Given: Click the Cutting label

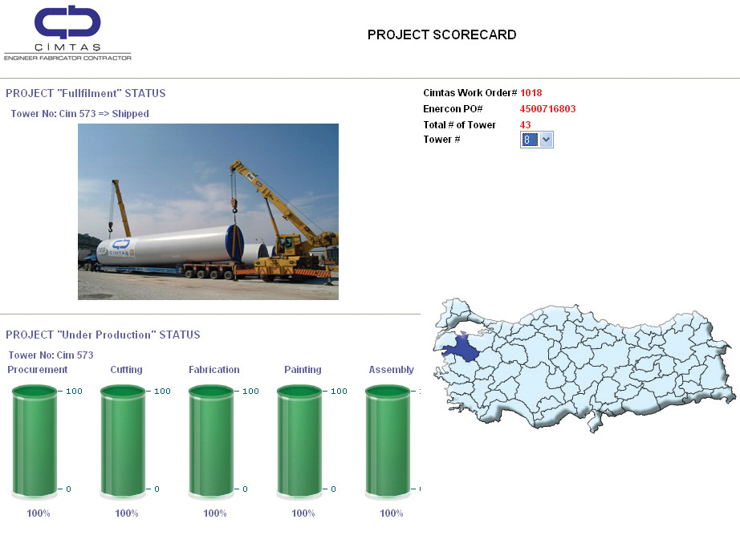Looking at the screenshot, I should 127,370.
